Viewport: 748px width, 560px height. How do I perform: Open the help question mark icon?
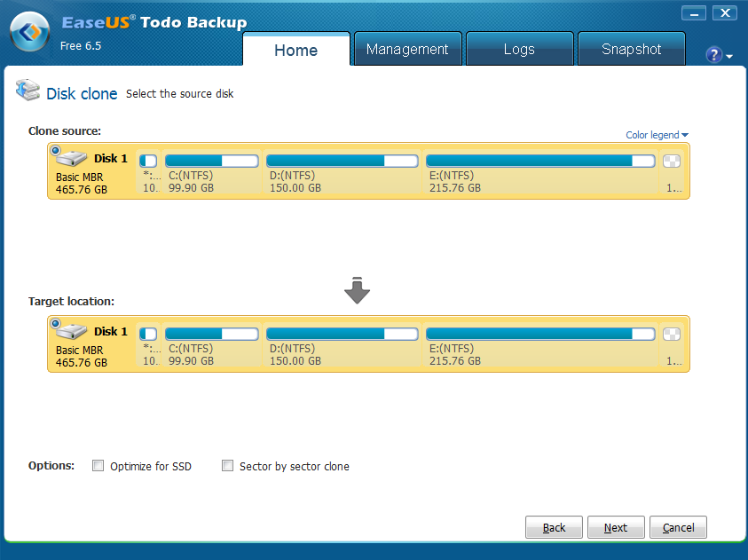click(713, 55)
